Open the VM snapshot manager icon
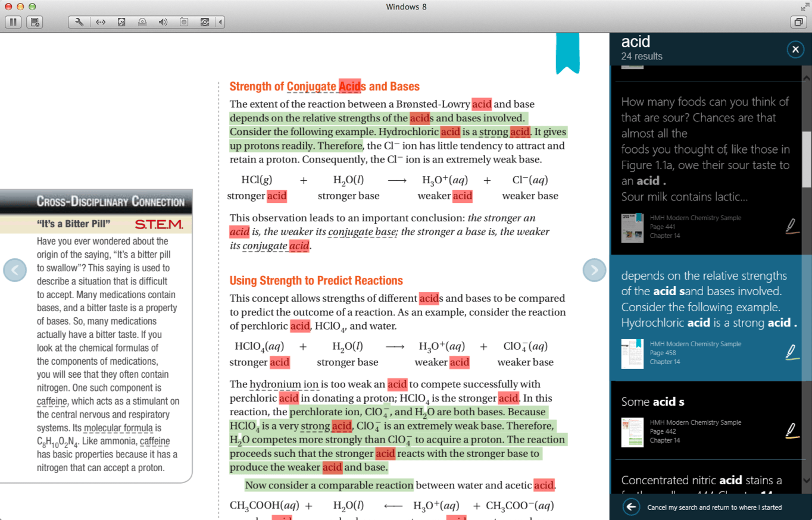 click(x=35, y=22)
